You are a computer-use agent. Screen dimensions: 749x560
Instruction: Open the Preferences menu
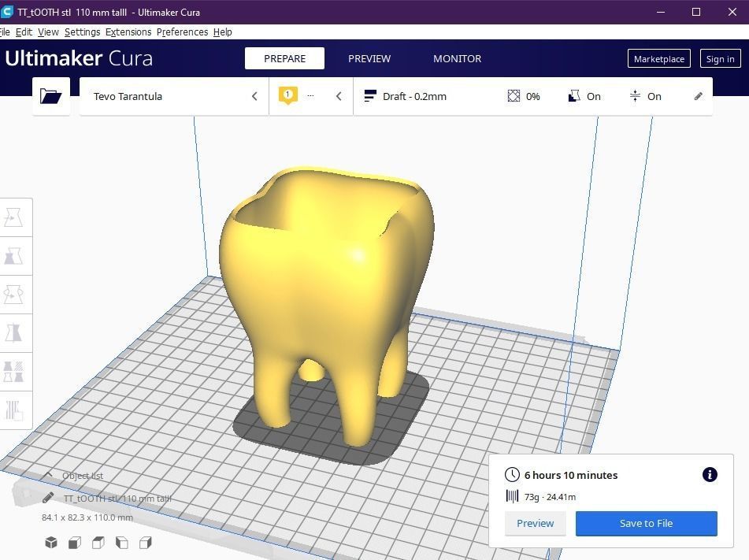[182, 32]
